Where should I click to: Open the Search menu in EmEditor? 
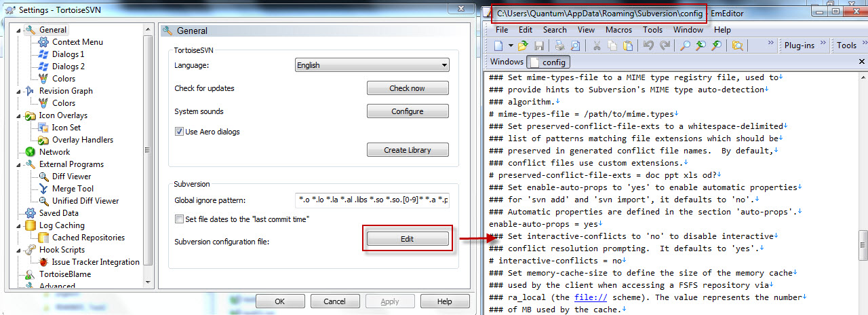click(x=555, y=30)
